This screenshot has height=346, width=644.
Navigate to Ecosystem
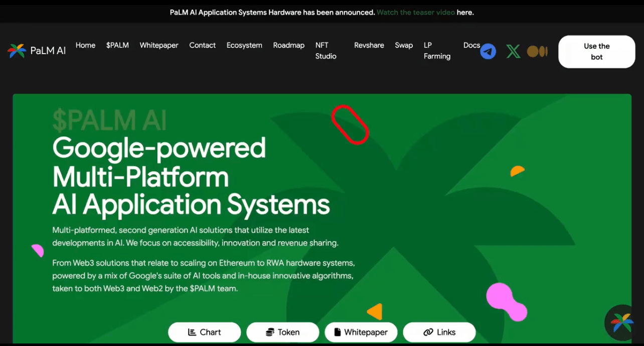244,45
